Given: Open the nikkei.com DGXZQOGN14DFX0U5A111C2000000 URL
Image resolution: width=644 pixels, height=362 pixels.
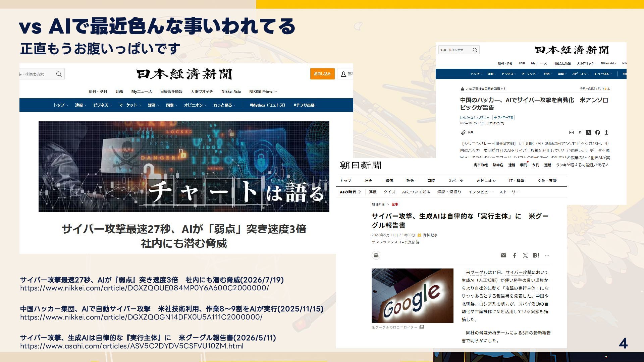Looking at the screenshot, I should point(141,317).
